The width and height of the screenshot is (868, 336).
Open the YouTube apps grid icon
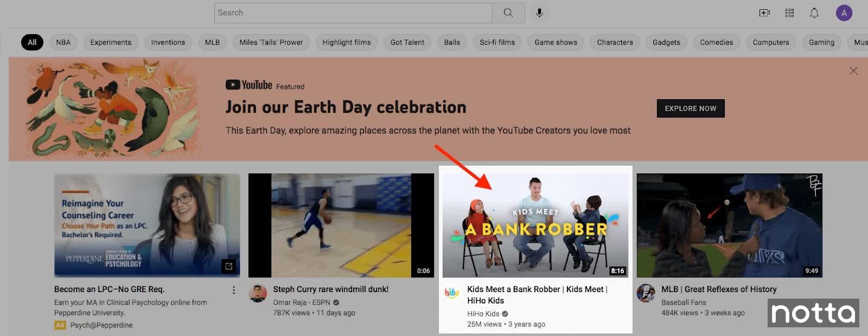pyautogui.click(x=789, y=13)
